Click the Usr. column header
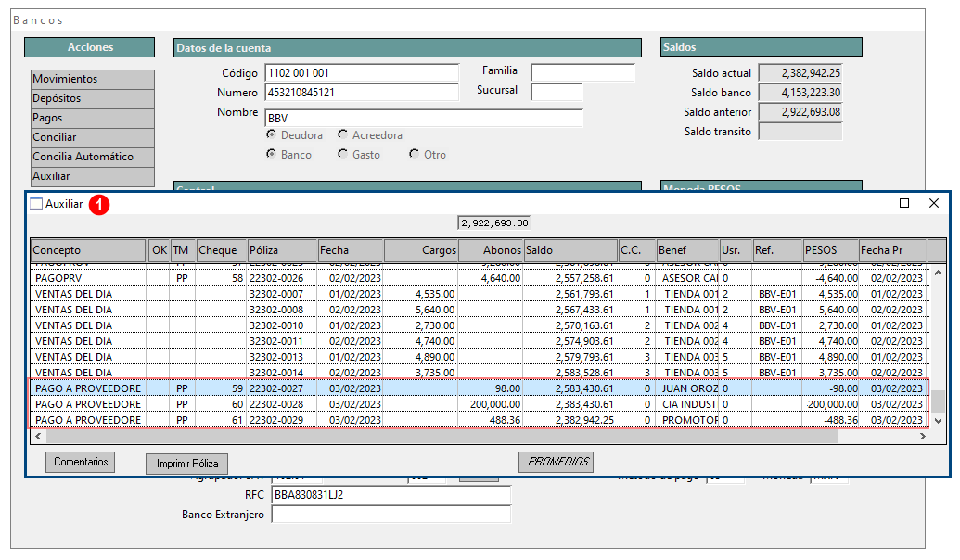Viewport: 960px width, 560px height. pos(736,250)
